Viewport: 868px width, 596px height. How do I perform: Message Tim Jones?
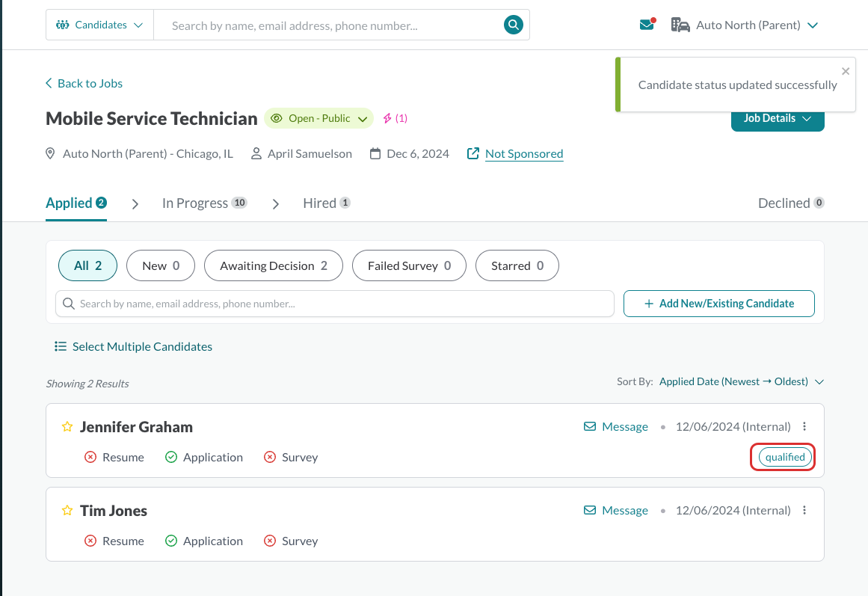tap(615, 510)
